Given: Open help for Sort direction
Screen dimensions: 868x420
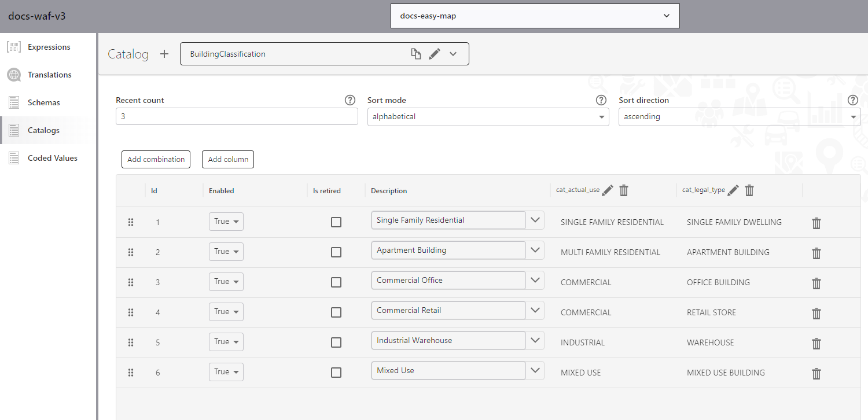Looking at the screenshot, I should [x=853, y=100].
